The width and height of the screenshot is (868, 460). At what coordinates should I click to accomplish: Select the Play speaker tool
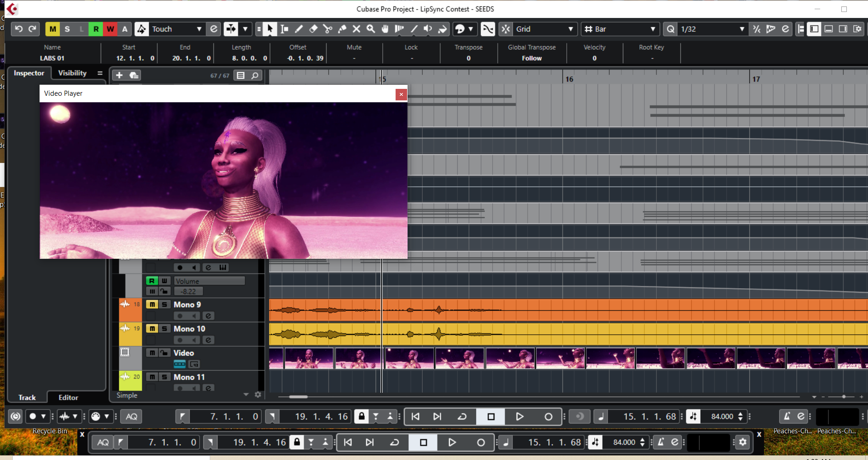[428, 29]
